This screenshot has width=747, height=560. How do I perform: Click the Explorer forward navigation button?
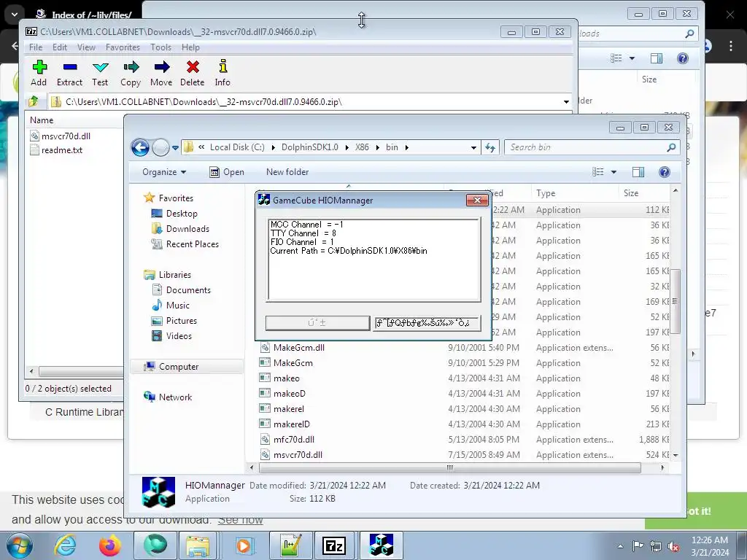(160, 147)
